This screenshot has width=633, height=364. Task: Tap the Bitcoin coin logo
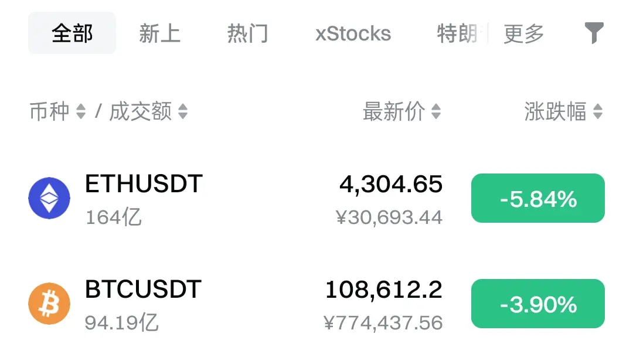pos(49,304)
